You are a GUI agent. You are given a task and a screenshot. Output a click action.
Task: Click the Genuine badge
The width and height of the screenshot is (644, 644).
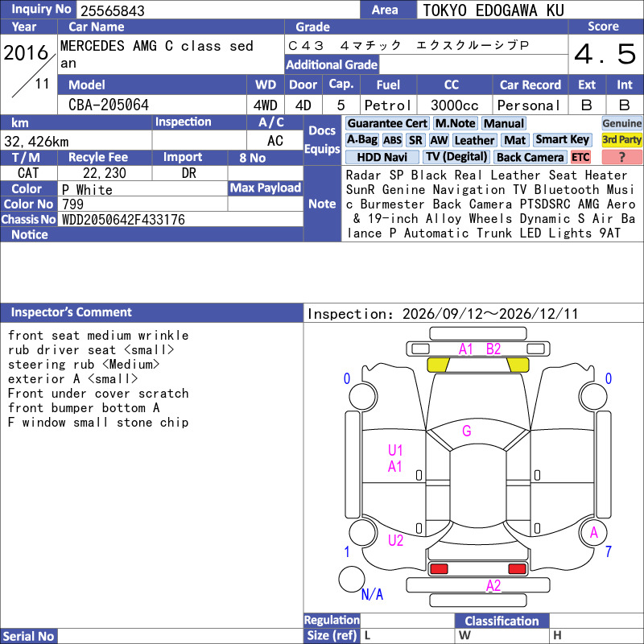(621, 123)
